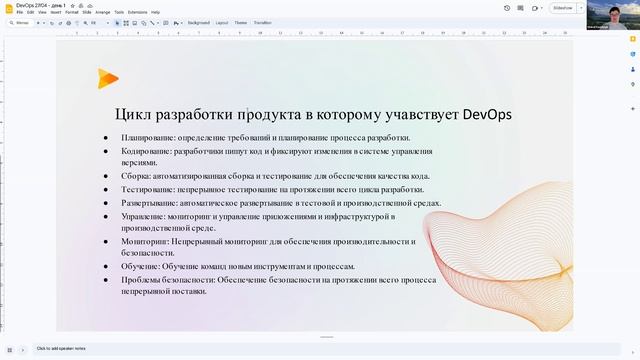Screen dimensions: 640x360
Task: Click the bullet starting with 'Мониторинг'
Action: point(268,247)
